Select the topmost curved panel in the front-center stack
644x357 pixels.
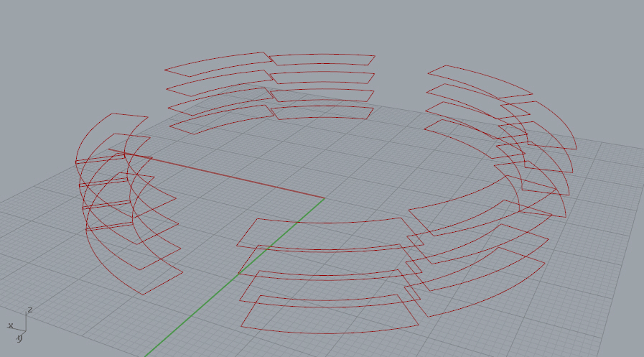pyautogui.click(x=330, y=233)
